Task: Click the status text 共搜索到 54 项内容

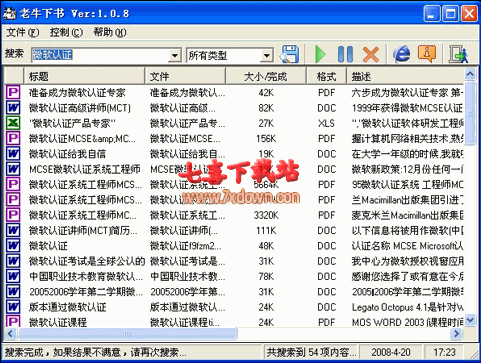Action: point(311,352)
